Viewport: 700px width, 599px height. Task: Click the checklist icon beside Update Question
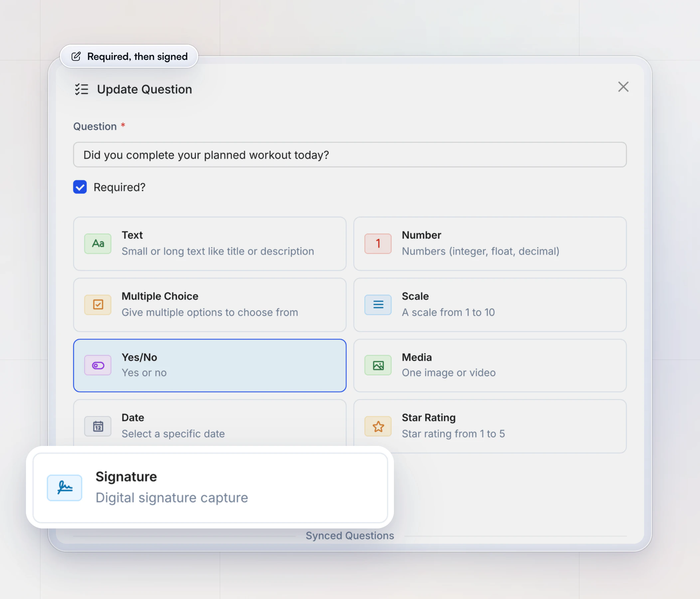tap(82, 89)
